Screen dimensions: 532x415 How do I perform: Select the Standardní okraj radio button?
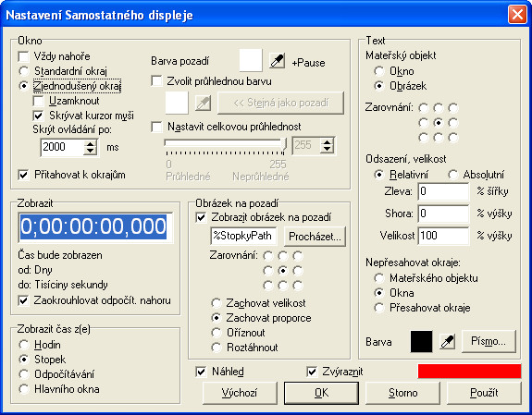pos(23,71)
